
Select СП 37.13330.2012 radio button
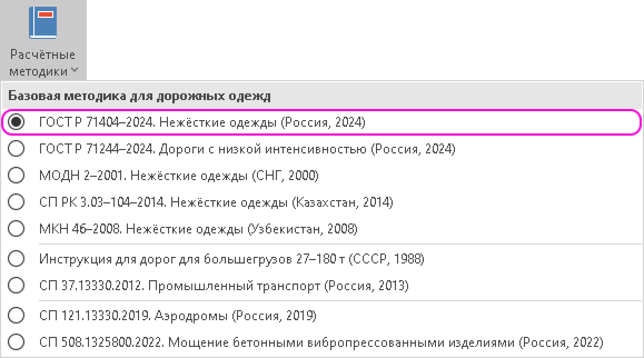[x=16, y=285]
